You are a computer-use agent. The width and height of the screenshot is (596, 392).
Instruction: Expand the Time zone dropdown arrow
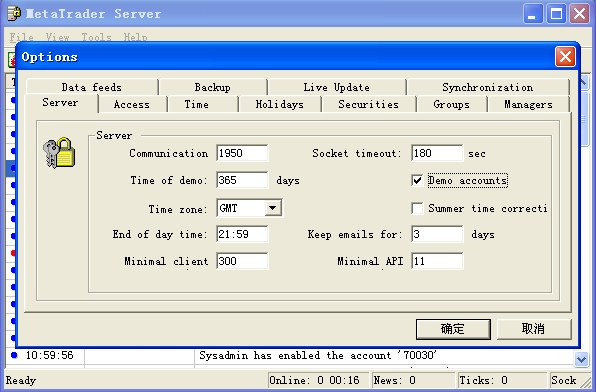coord(273,208)
